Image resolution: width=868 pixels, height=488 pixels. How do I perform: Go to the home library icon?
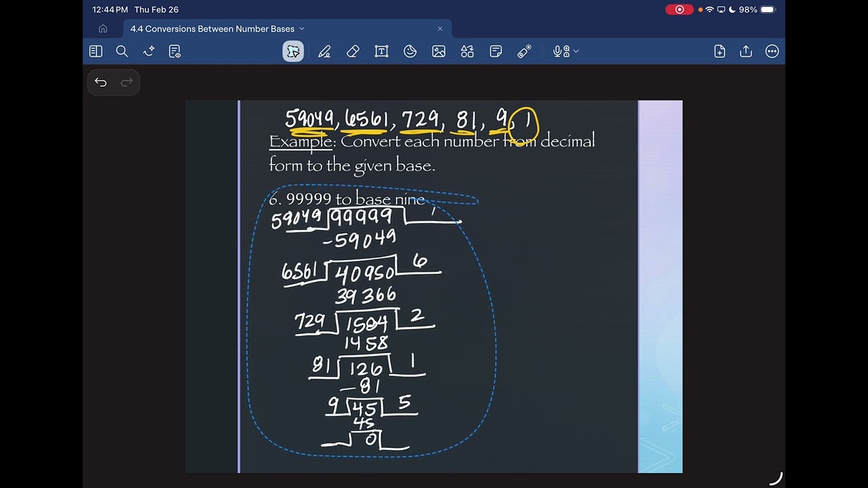coord(103,28)
